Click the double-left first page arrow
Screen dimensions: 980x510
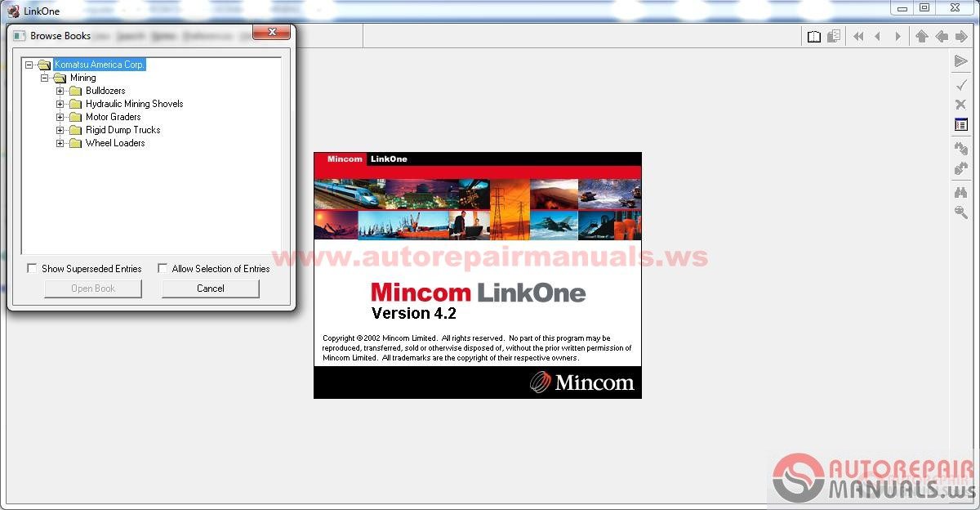click(858, 36)
